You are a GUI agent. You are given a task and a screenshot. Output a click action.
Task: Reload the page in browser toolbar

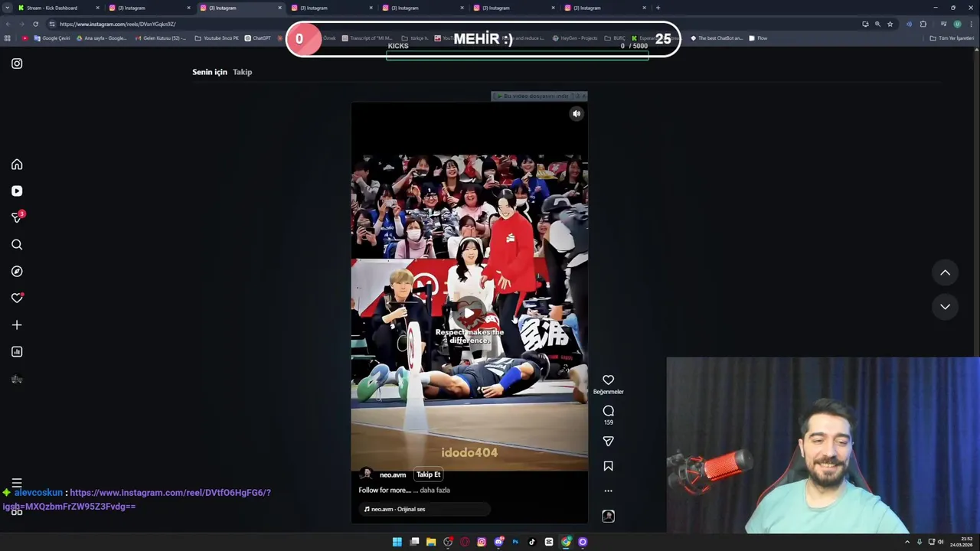pyautogui.click(x=35, y=24)
